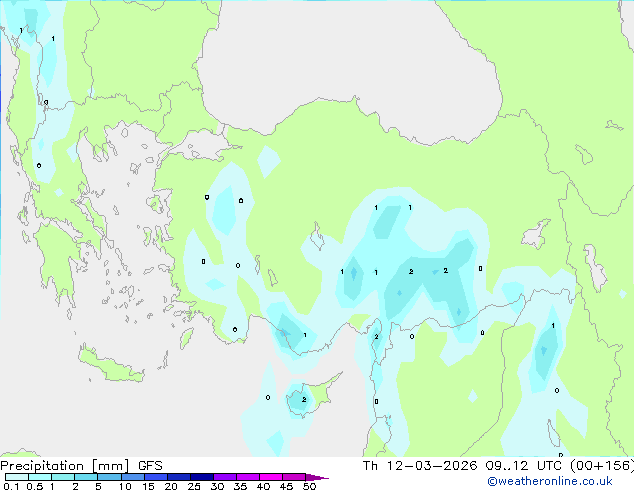This screenshot has width=634, height=490.
Task: Click legend label '10'
Action: pyautogui.click(x=125, y=486)
